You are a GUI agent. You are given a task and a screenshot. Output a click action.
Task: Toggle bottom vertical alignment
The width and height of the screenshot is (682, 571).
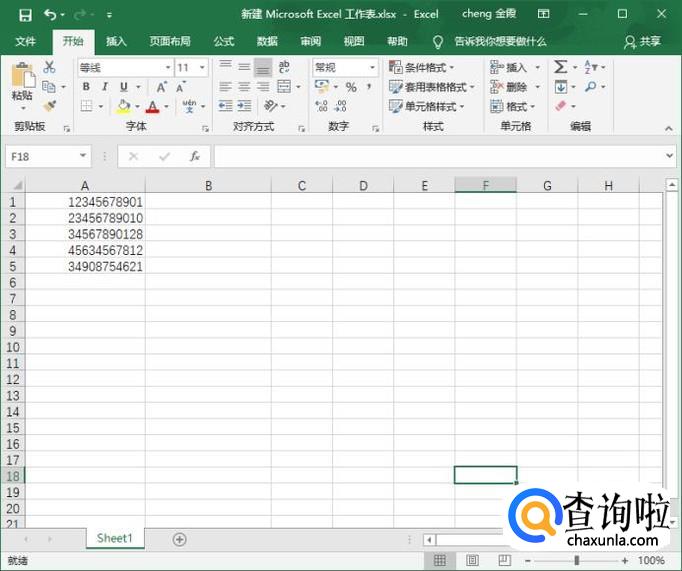(x=263, y=67)
